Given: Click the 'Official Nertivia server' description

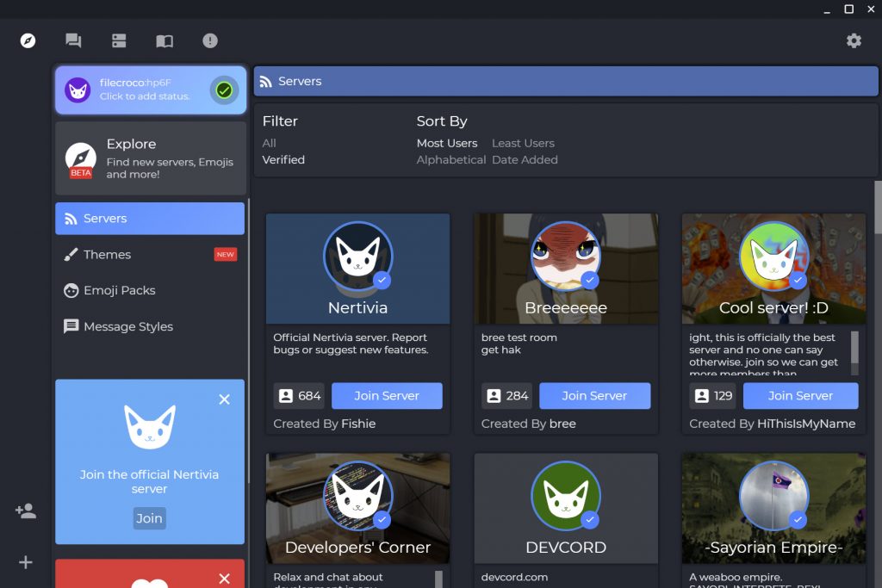Looking at the screenshot, I should pyautogui.click(x=351, y=344).
